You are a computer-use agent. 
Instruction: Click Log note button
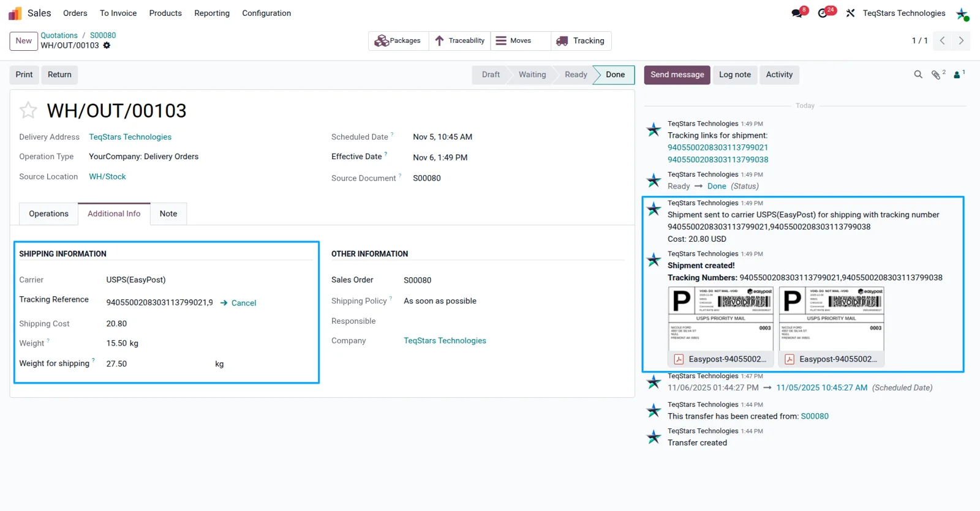click(x=735, y=75)
